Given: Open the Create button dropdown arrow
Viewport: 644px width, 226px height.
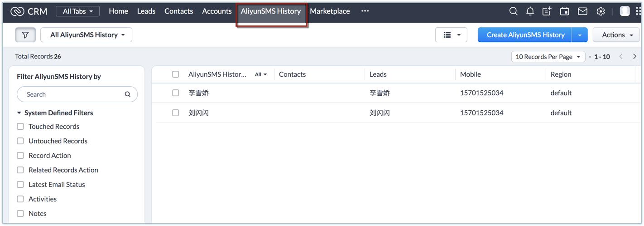Looking at the screenshot, I should 580,35.
